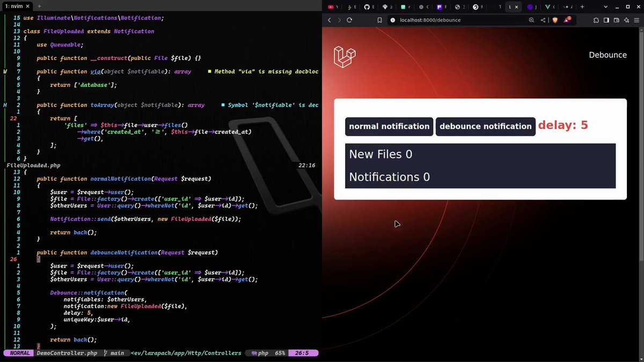Click the 'Notifications 0' text
Screen dimensions: 644x362
(389, 177)
